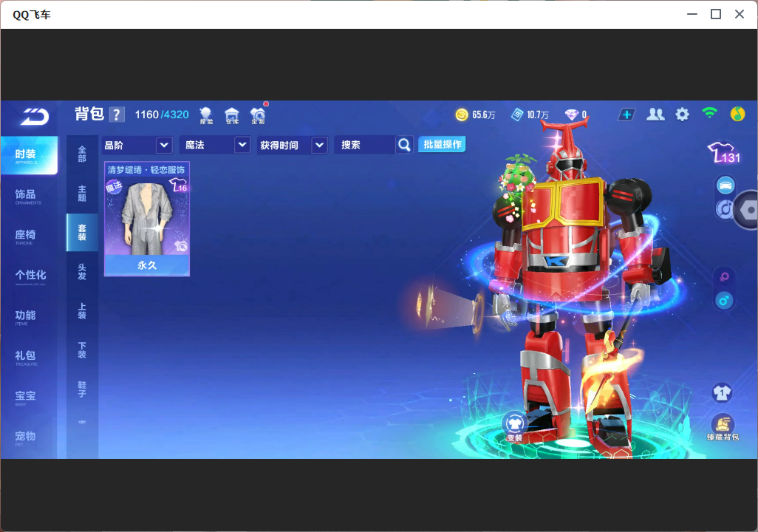This screenshot has width=758, height=532.
Task: Click the 65.6万 gold amount
Action: pos(484,115)
